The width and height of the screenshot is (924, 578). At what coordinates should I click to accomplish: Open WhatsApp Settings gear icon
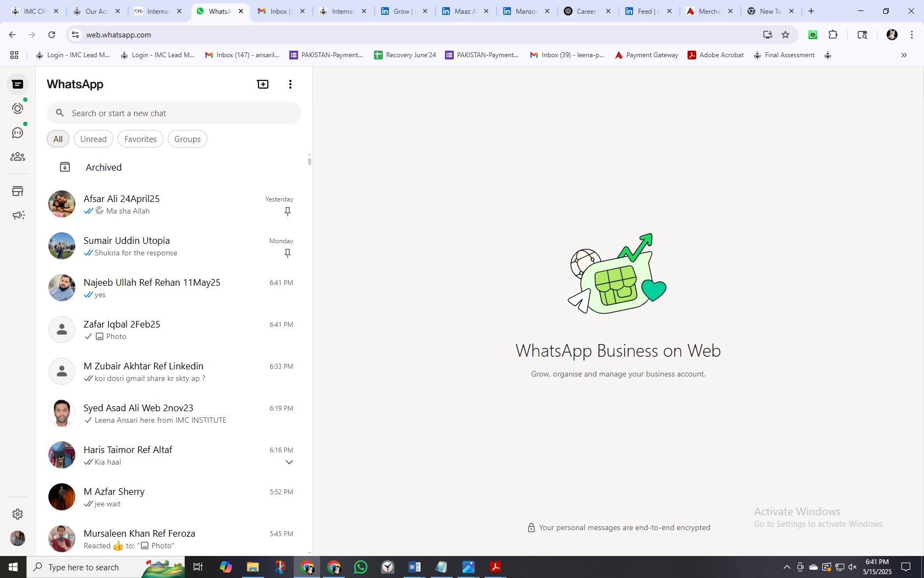[x=18, y=514]
